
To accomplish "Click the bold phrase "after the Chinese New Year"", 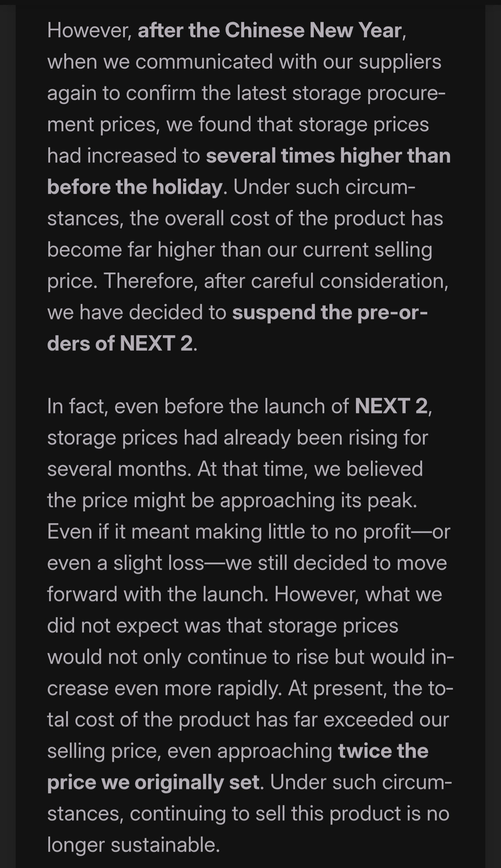I will click(x=270, y=30).
